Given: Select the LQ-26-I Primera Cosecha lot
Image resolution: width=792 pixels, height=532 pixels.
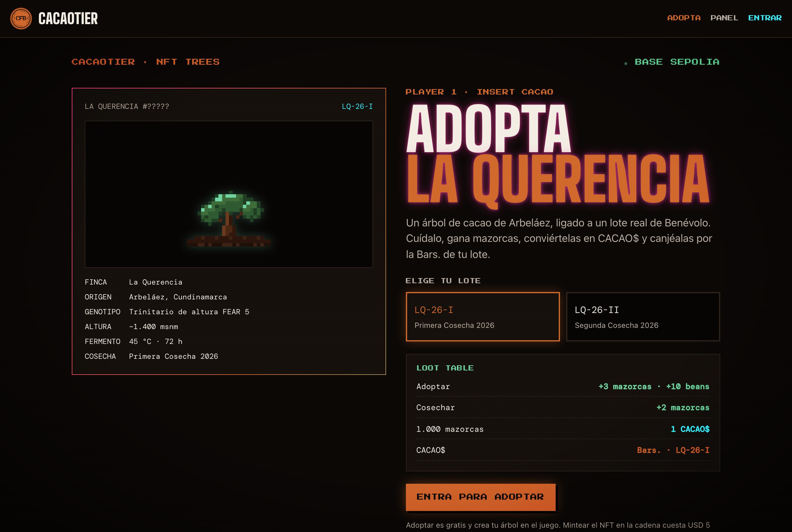Looking at the screenshot, I should point(483,316).
